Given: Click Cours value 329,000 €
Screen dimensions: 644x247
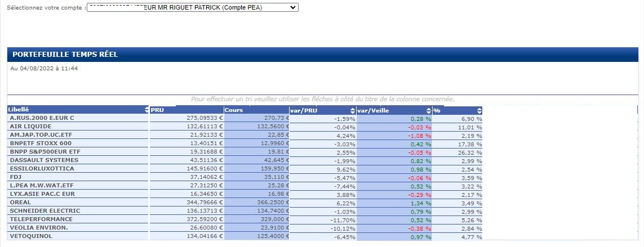Looking at the screenshot, I should (x=275, y=219).
